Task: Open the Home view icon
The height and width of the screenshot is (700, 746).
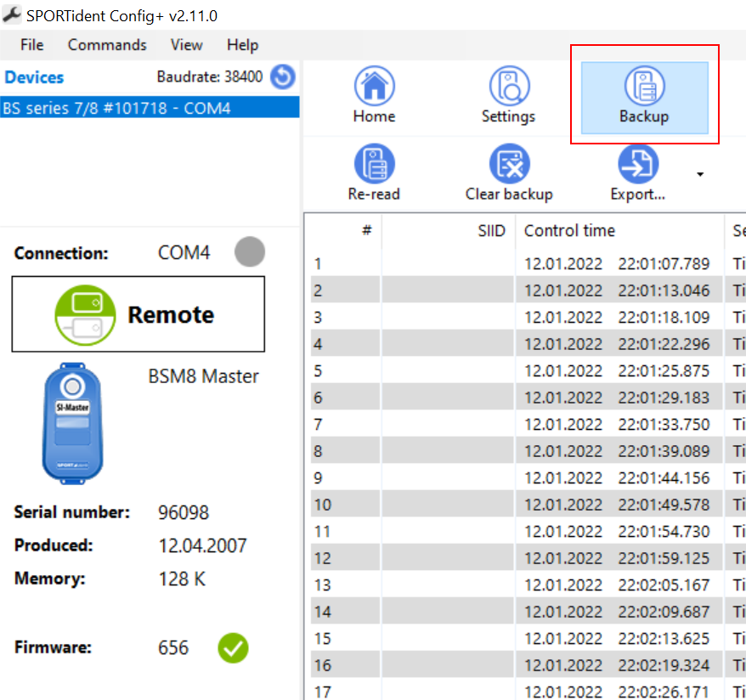Action: (374, 87)
